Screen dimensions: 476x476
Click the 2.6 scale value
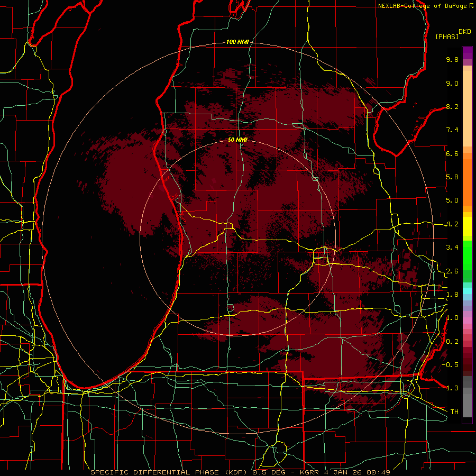[x=452, y=271]
